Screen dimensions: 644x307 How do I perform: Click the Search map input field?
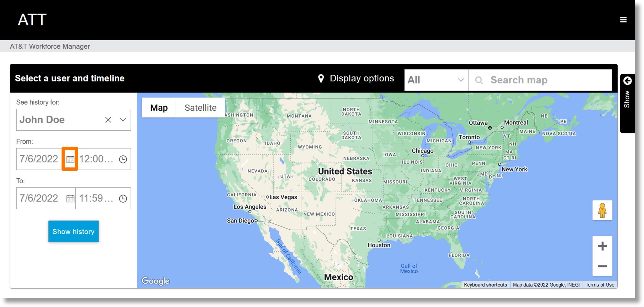[542, 80]
